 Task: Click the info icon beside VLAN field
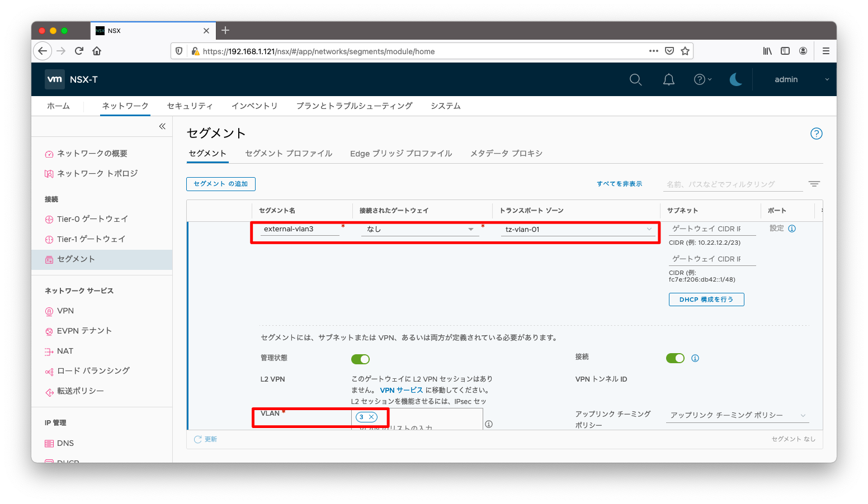point(488,424)
